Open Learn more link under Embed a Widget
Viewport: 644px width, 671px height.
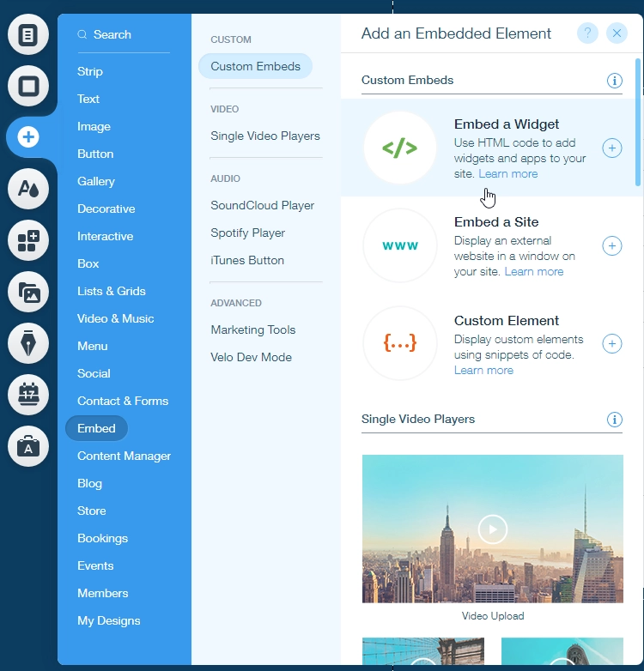(x=507, y=173)
